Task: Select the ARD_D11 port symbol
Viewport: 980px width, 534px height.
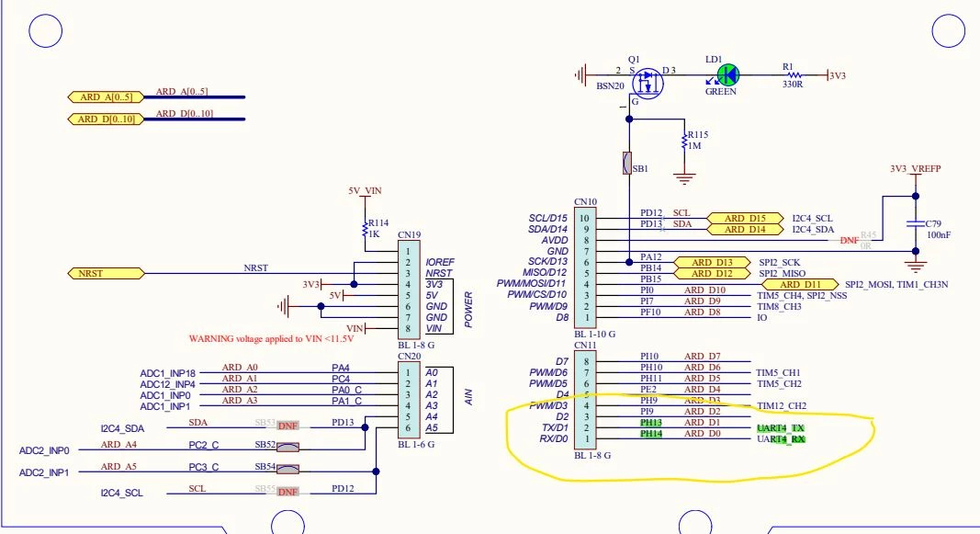Action: [x=800, y=284]
